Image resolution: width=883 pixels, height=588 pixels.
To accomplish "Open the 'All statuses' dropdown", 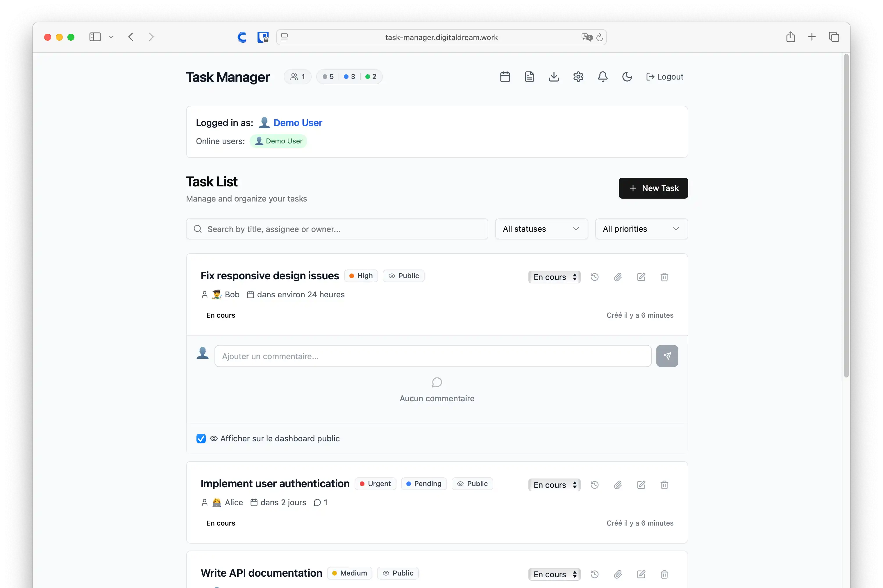I will coord(541,229).
